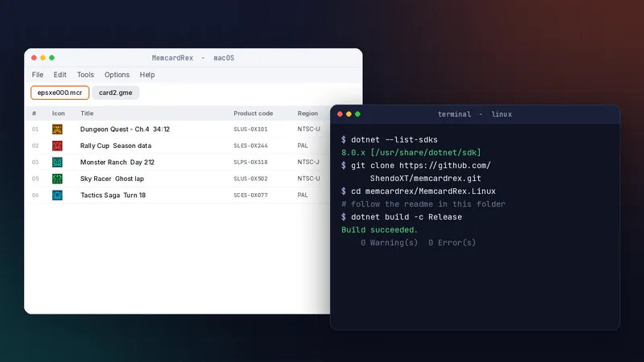This screenshot has height=362, width=644.
Task: Select 'Sky Racer Ghost lap' title
Action: [x=112, y=179]
